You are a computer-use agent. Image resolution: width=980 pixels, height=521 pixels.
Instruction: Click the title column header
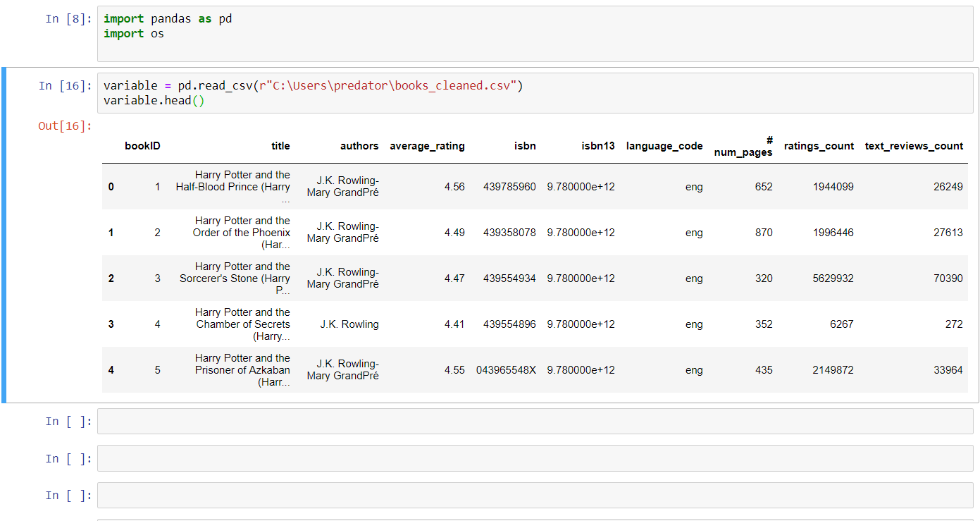280,146
